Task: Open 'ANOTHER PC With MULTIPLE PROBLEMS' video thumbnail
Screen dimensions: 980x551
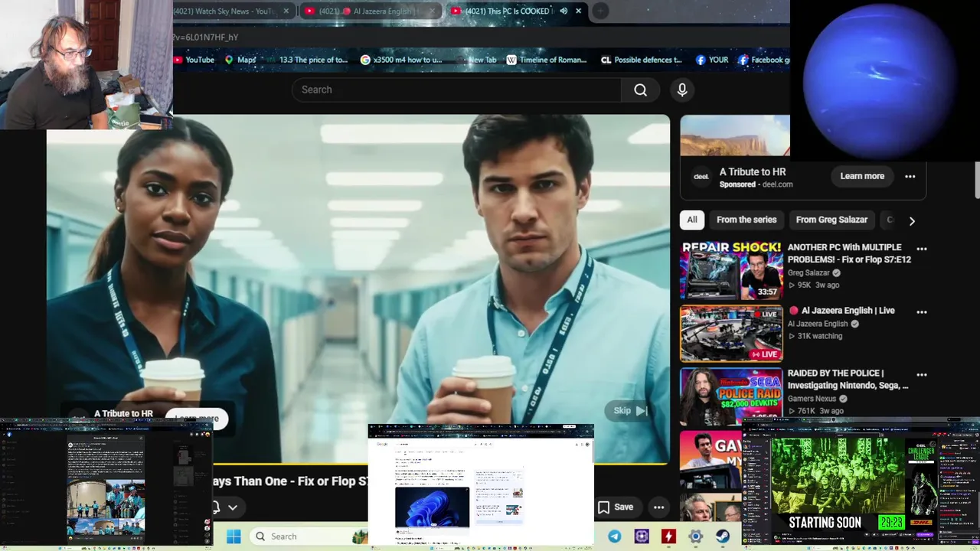Action: pyautogui.click(x=731, y=270)
